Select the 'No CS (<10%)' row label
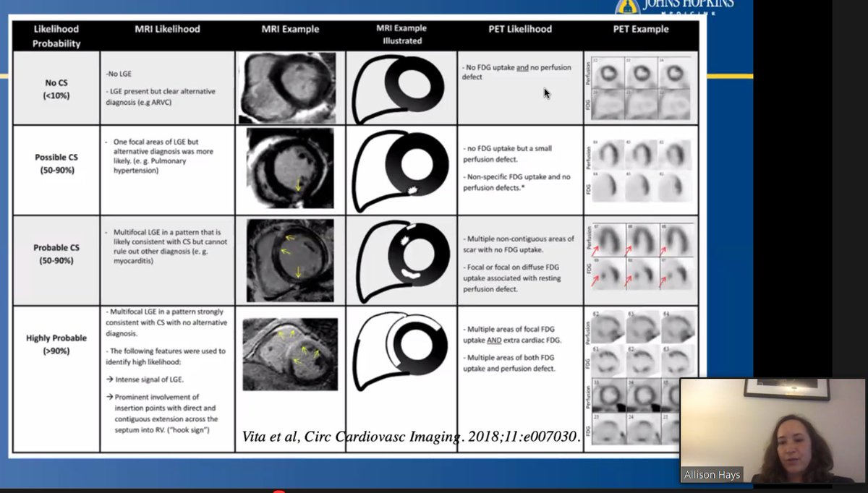Viewport: 868px width, 493px height. [x=57, y=89]
